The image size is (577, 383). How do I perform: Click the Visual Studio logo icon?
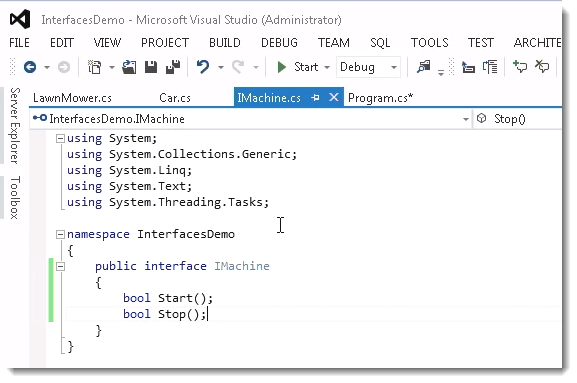coord(20,19)
